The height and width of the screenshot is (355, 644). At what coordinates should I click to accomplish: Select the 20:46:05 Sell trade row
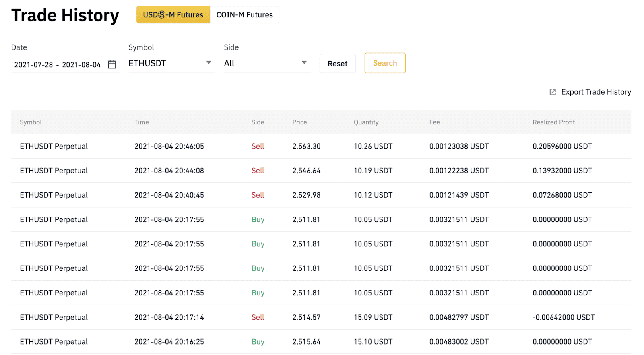pos(321,146)
